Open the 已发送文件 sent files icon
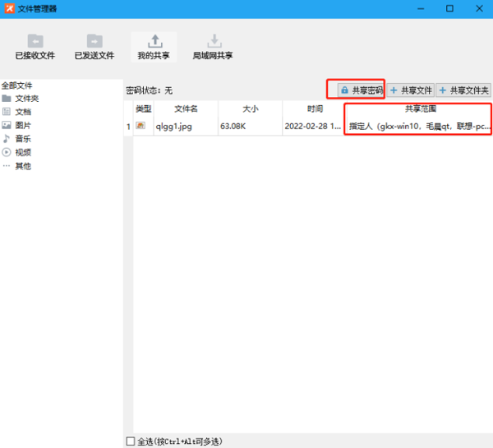Image resolution: width=493 pixels, height=448 pixels. tap(94, 41)
